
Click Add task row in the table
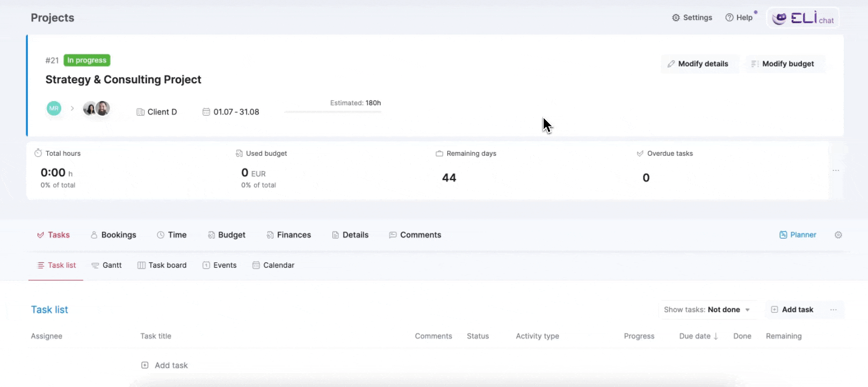[164, 365]
